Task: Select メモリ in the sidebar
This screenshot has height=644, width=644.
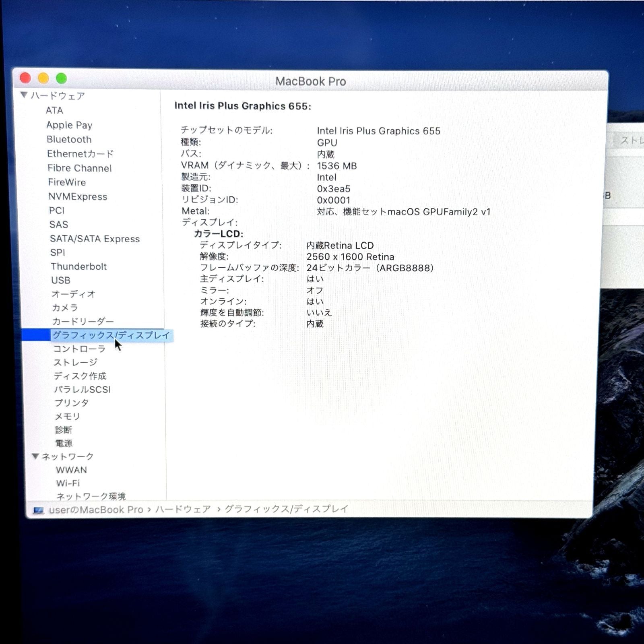Action: [x=67, y=416]
